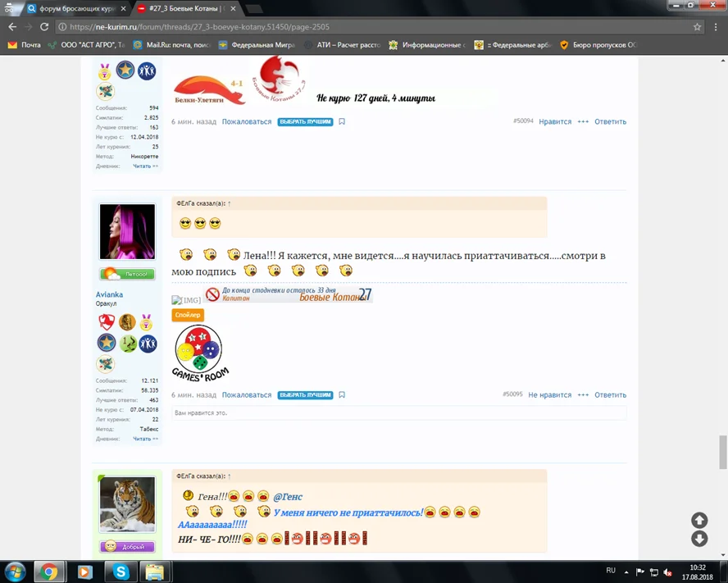Viewport: 728px width, 583px height.
Task: Jump to quoted ФЕлГа post arrow in Avianka's reply
Action: (230, 203)
